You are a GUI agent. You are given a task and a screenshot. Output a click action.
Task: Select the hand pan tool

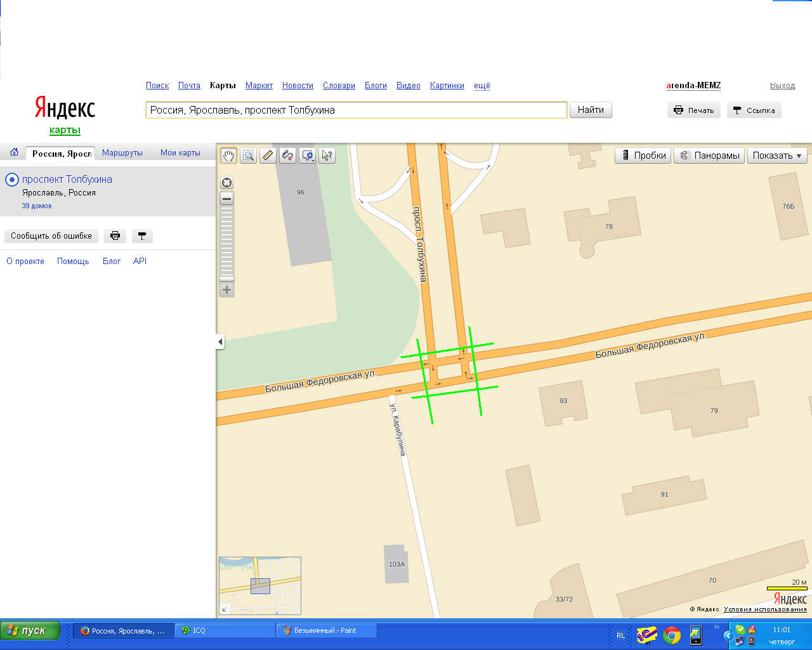tap(228, 156)
